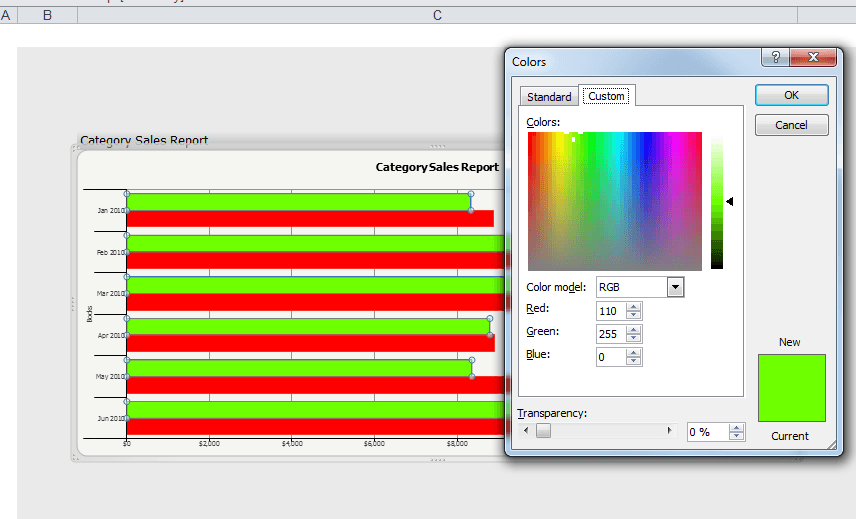856x519 pixels.
Task: Click the $4,000 axis value
Action: point(292,444)
